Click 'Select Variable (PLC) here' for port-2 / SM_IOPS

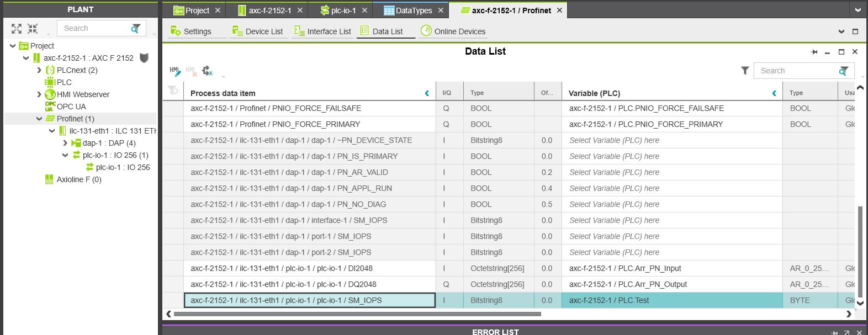(x=672, y=252)
